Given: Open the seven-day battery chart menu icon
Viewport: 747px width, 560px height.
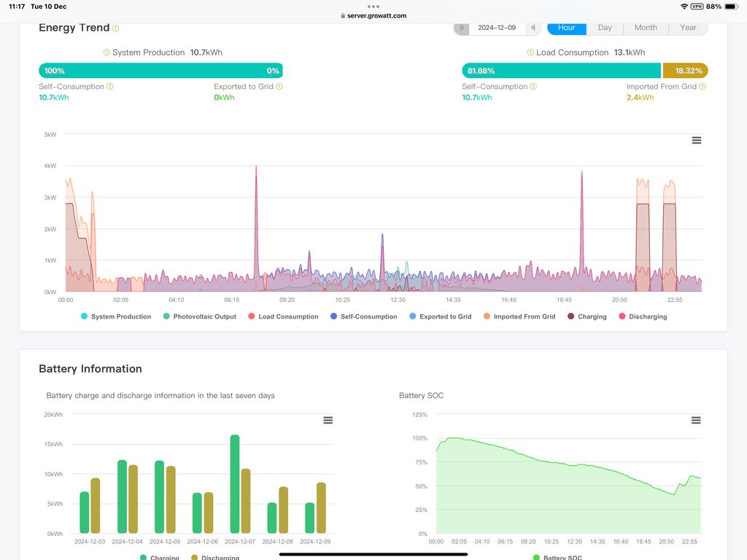Looking at the screenshot, I should [328, 420].
